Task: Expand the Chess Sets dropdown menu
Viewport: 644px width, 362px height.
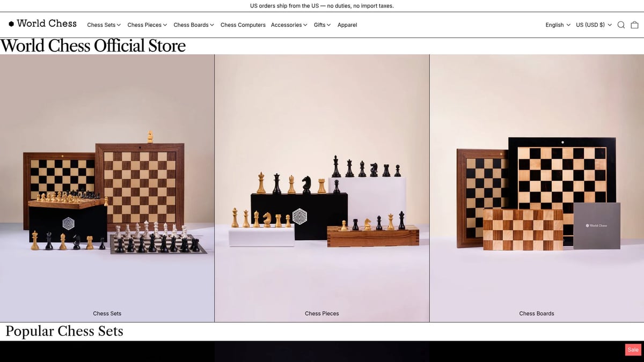Action: (x=104, y=25)
